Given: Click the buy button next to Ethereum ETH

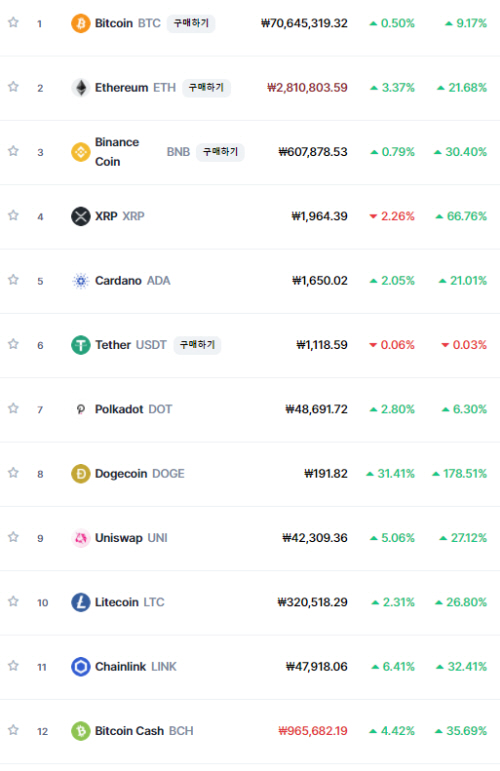Looking at the screenshot, I should point(206,88).
